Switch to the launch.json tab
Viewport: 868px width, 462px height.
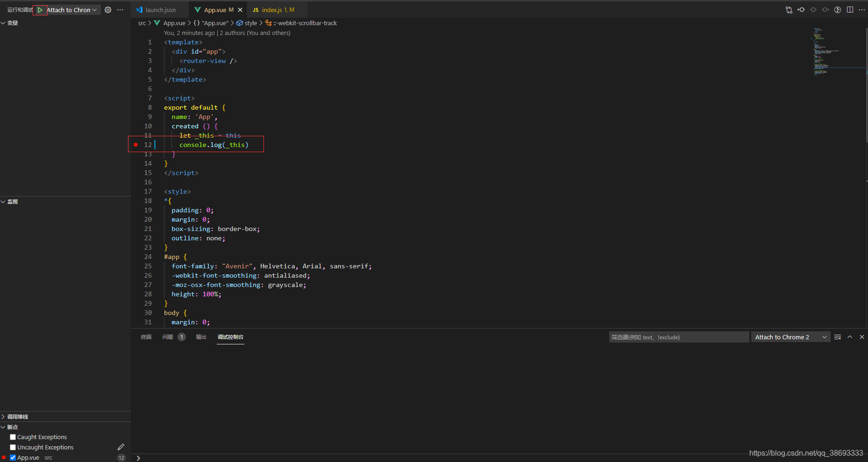(x=160, y=9)
